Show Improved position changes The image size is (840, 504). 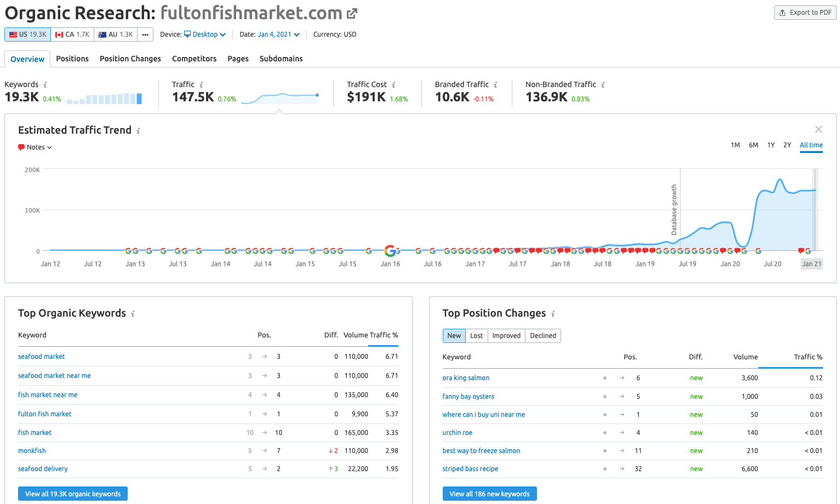pos(506,336)
